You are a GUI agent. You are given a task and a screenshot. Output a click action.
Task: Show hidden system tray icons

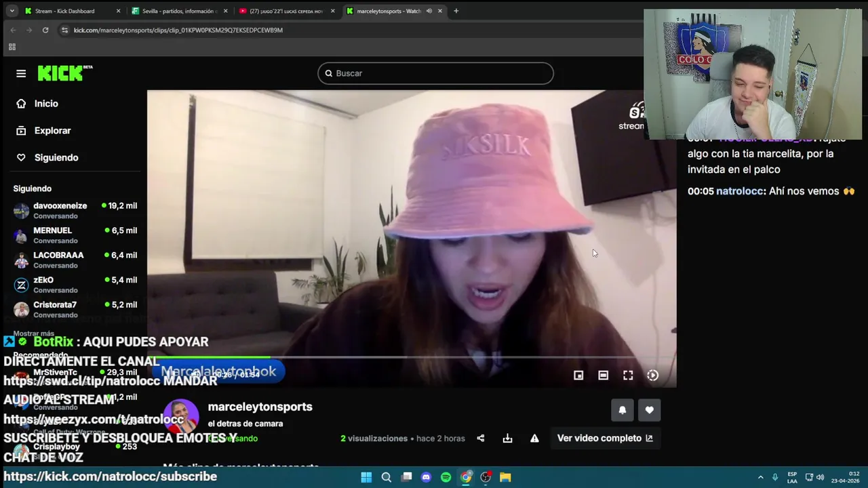click(760, 477)
